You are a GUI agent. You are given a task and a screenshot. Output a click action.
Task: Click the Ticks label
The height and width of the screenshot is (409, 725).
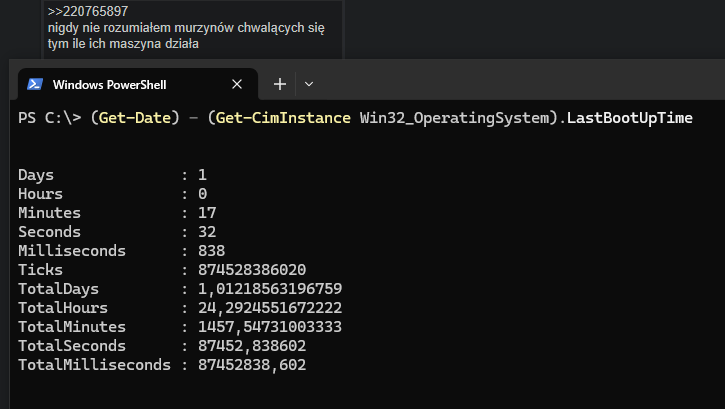[x=40, y=269]
